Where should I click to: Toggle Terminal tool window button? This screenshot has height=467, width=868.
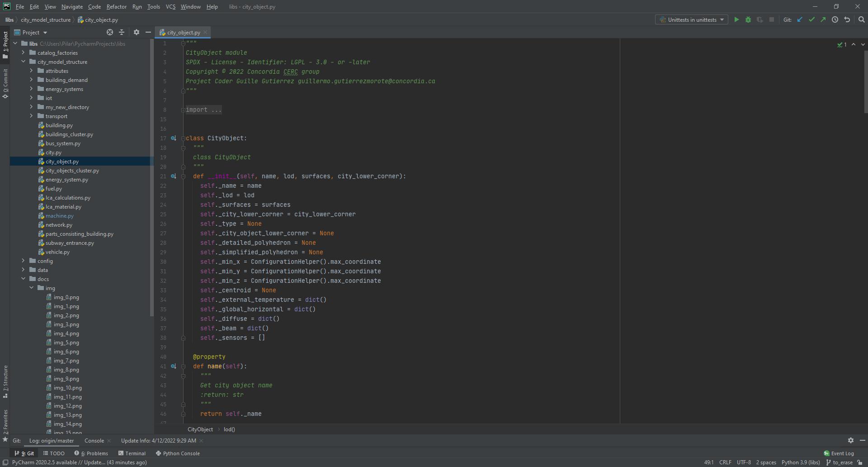[132, 453]
